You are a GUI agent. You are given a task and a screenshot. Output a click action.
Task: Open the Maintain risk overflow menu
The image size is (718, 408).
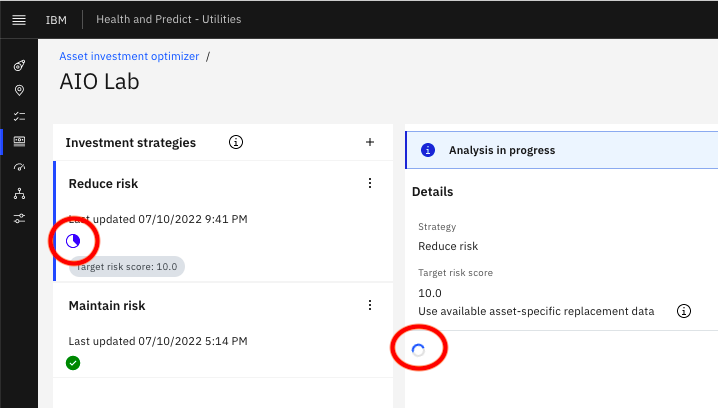(x=370, y=305)
